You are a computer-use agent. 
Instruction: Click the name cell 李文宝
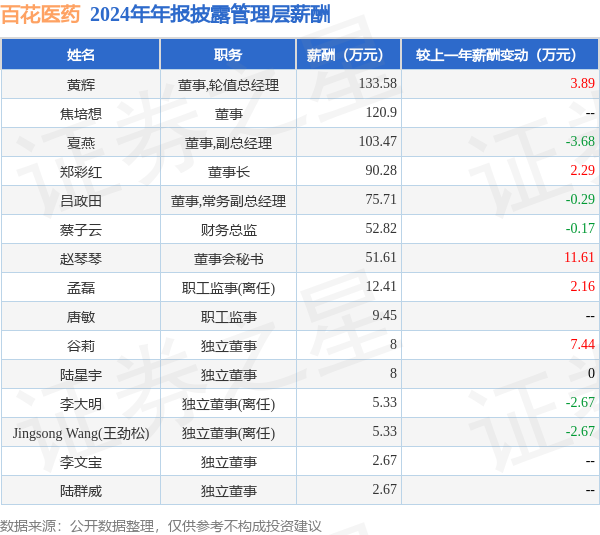[81, 463]
